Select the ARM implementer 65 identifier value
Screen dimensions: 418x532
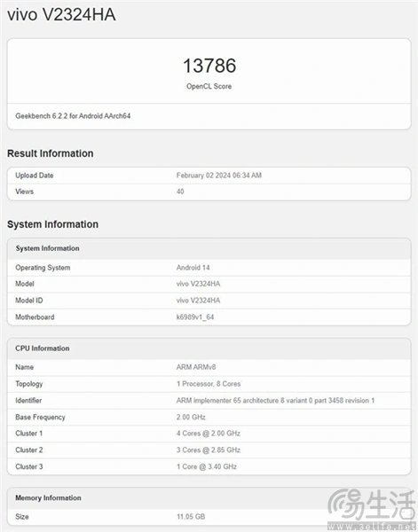[275, 401]
